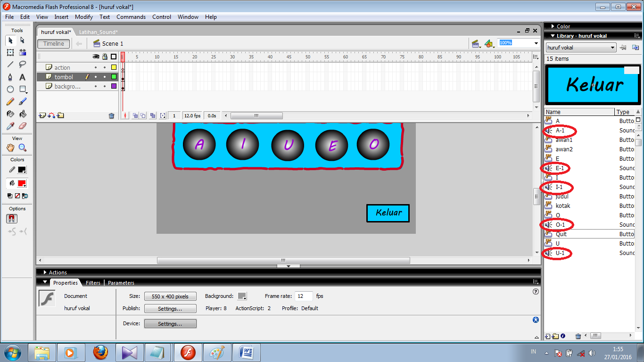Select the Eyedropper tool
The image size is (644, 362).
[x=10, y=126]
